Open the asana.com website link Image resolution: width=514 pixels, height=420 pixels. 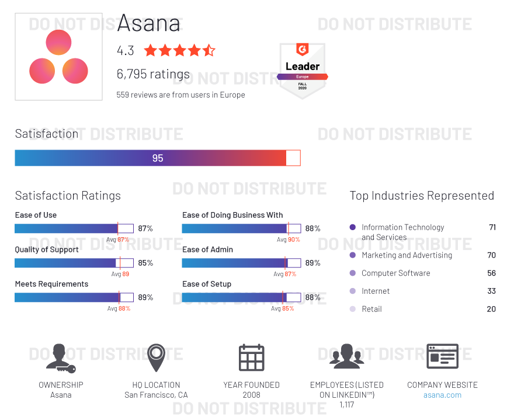pos(442,395)
